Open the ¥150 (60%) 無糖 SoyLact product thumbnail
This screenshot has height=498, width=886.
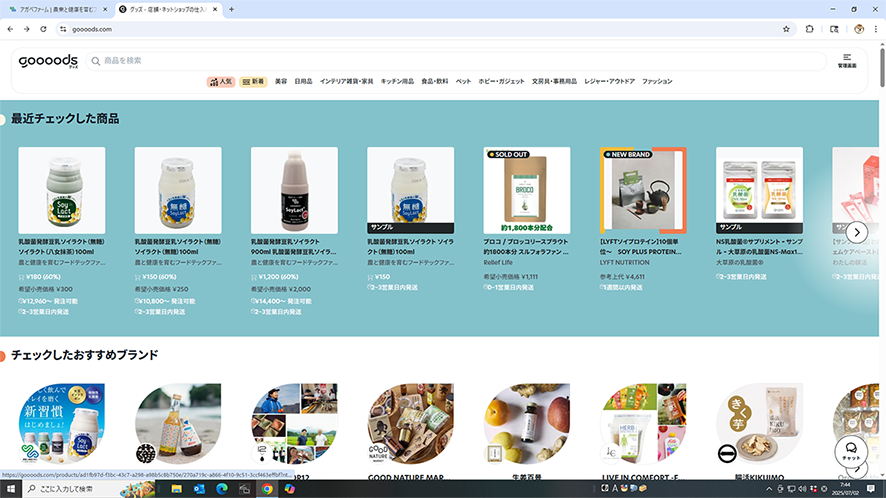pyautogui.click(x=178, y=190)
